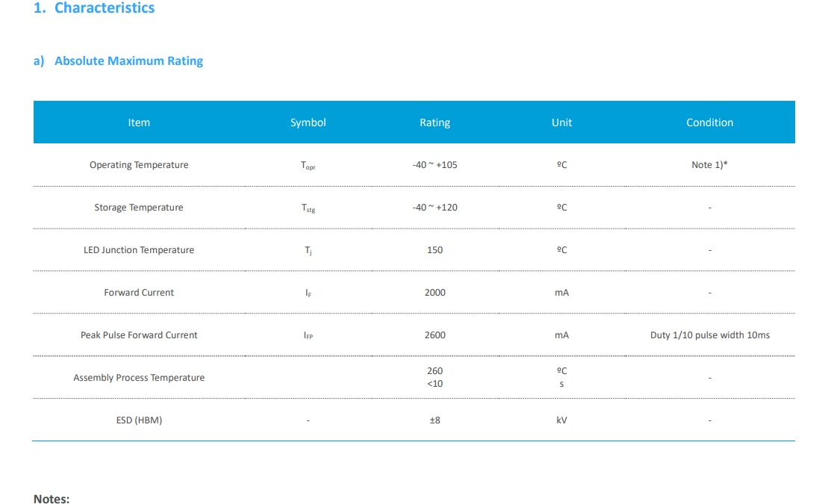This screenshot has width=825, height=504.
Task: Select the IFP symbol cell
Action: coord(308,335)
